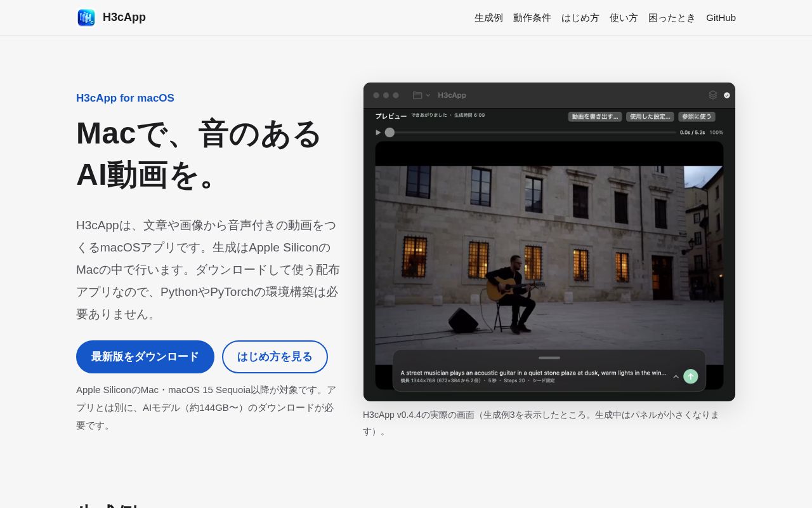Open the 生成例 nav item
This screenshot has height=508, width=812.
click(x=488, y=18)
